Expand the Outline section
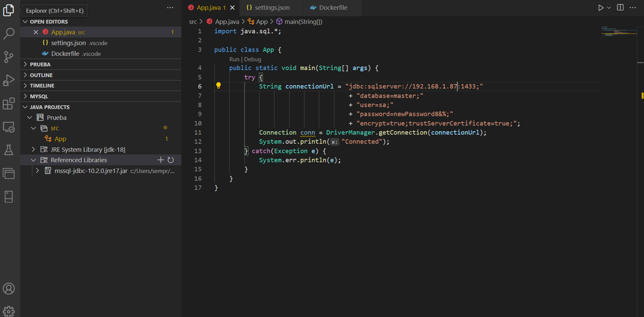Screen dimensions: 644x317 [100, 75]
